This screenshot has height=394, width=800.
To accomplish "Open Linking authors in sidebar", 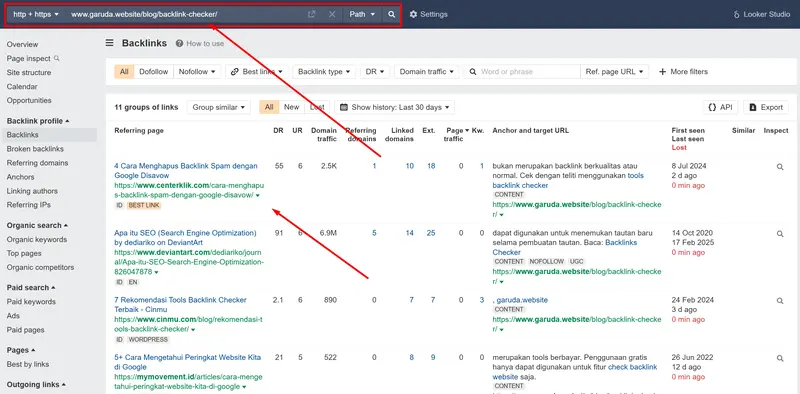I will (32, 191).
